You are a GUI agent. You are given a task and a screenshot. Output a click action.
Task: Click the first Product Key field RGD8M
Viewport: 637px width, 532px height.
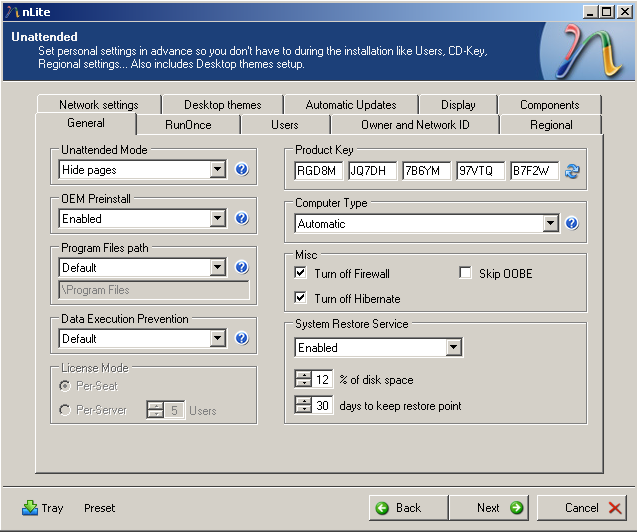318,171
